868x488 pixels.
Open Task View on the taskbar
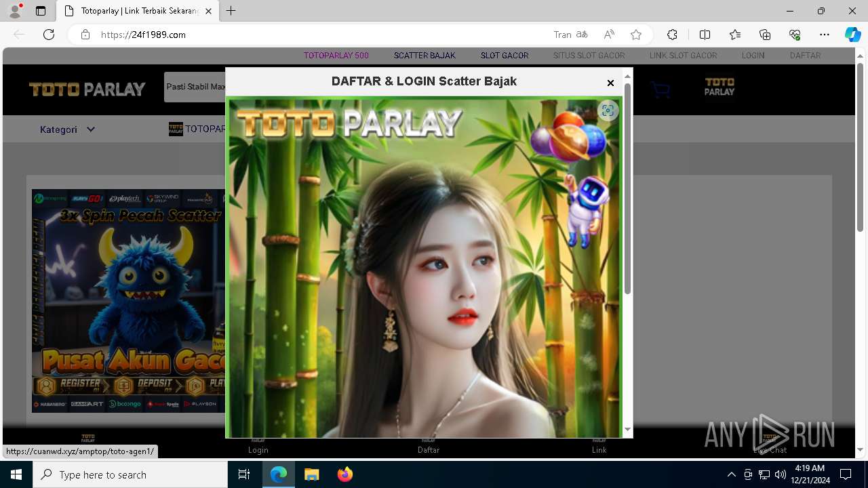pos(244,474)
